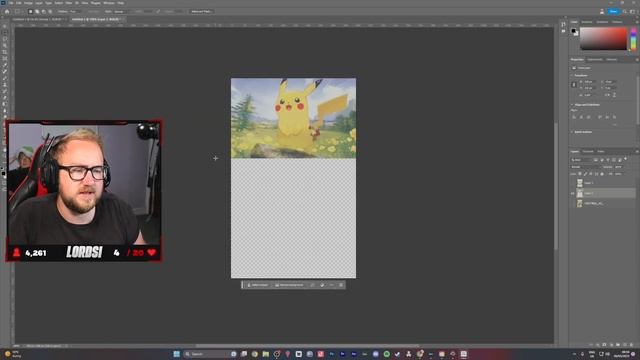Switch to the Channels tab
Viewport: 640px width, 360px height.
(588, 151)
